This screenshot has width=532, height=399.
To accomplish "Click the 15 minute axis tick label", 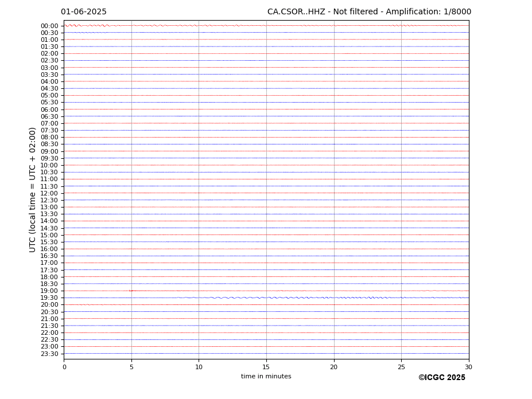I will [x=266, y=367].
